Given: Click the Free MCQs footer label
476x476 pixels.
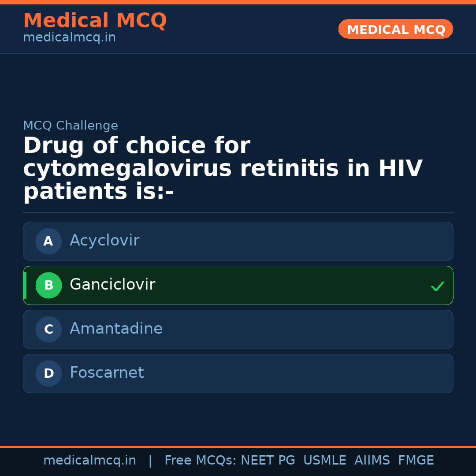Looking at the screenshot, I should tap(201, 461).
